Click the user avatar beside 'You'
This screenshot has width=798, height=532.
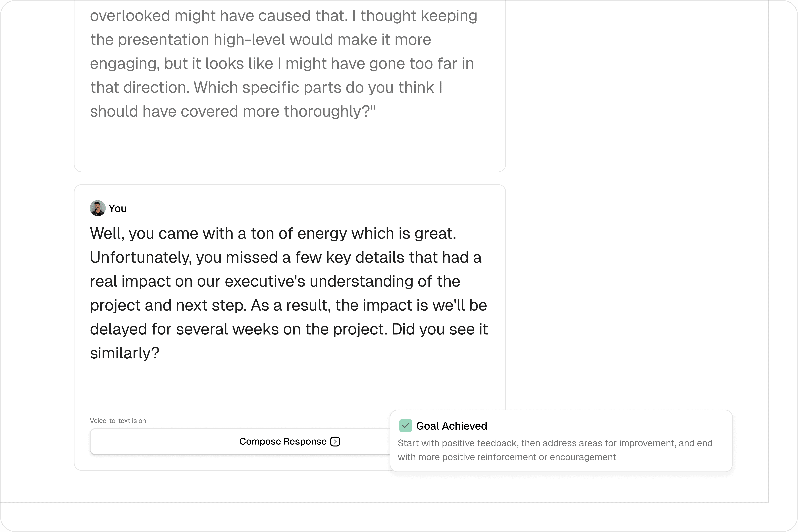(98, 208)
